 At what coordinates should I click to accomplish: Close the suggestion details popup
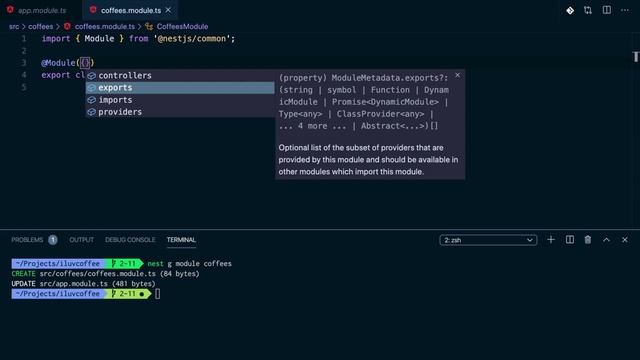coord(458,75)
